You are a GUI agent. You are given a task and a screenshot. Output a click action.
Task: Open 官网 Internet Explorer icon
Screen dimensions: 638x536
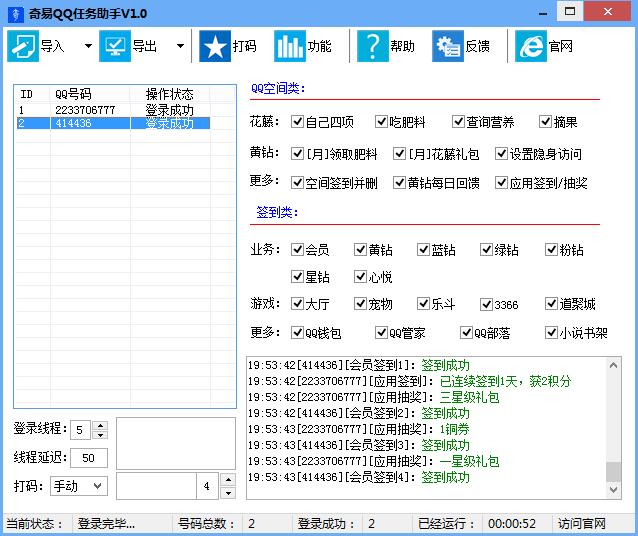tap(531, 46)
